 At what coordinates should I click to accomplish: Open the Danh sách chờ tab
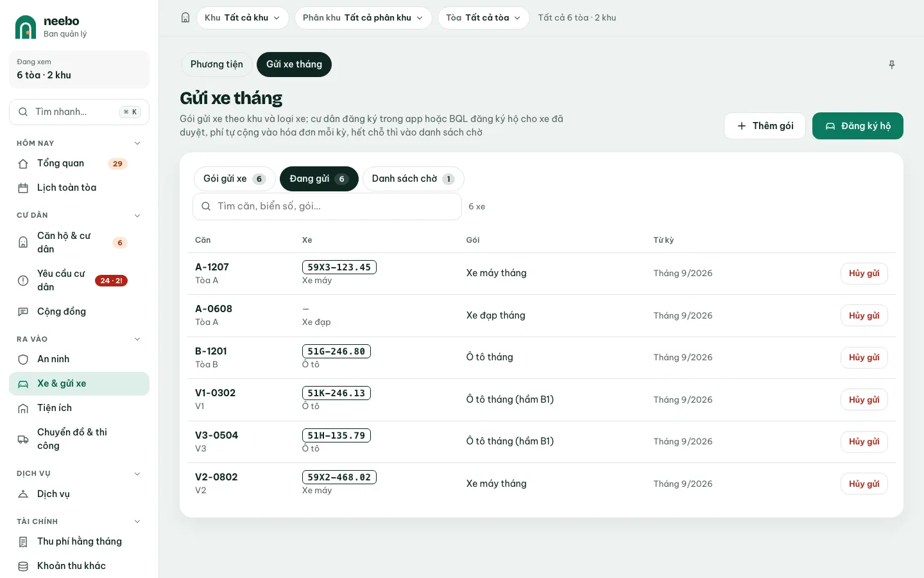point(413,179)
